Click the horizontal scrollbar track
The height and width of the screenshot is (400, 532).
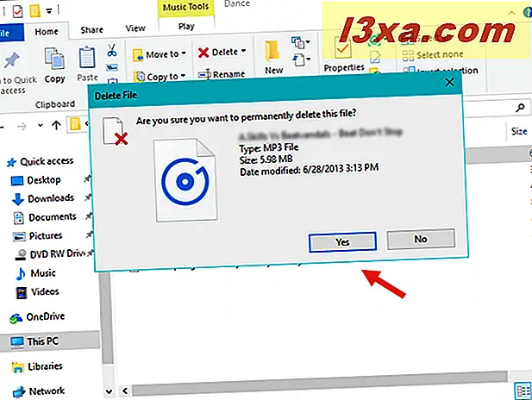(x=319, y=384)
